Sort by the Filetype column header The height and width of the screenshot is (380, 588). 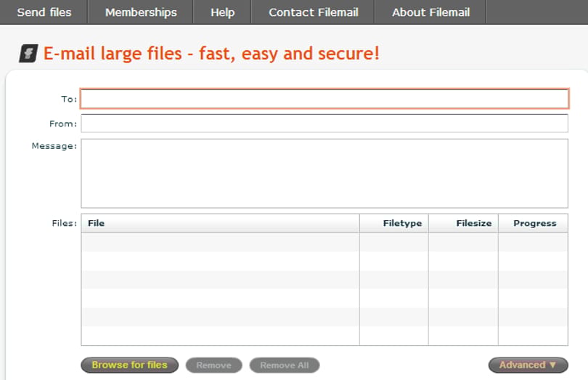393,223
